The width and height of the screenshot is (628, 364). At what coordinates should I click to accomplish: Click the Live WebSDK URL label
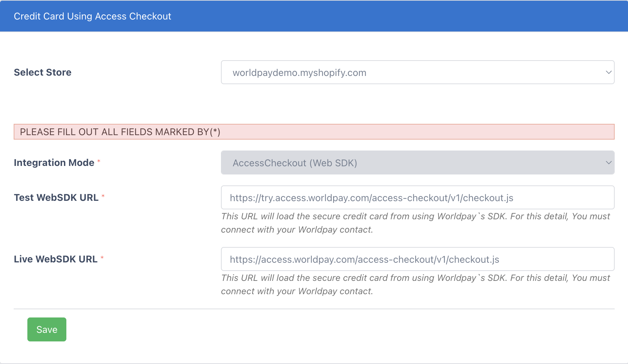click(x=56, y=259)
